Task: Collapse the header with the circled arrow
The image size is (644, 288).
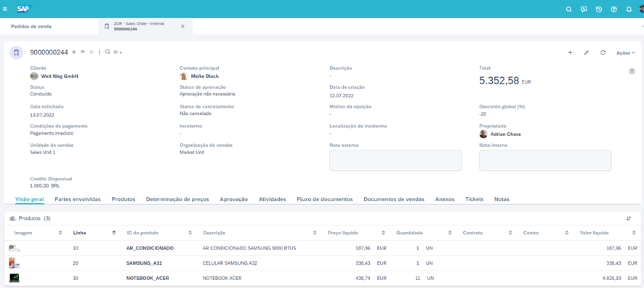Action: [632, 71]
